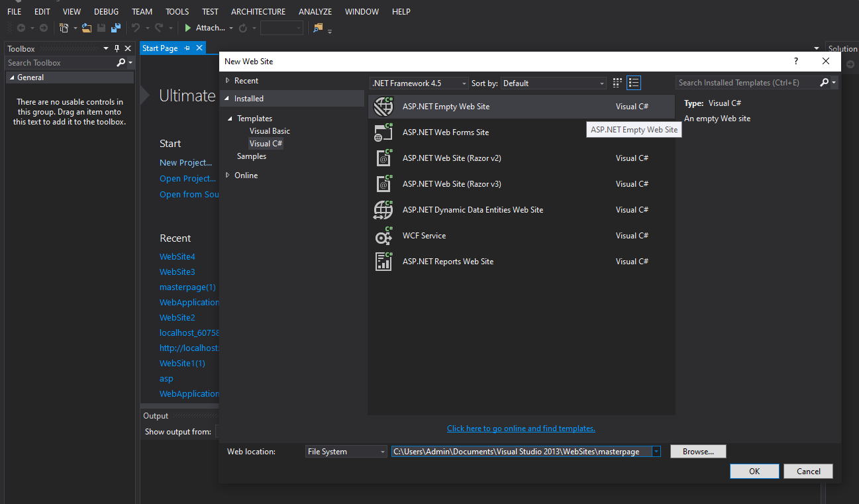Open the ARCHITECTURE menu
This screenshot has height=504, width=859.
pyautogui.click(x=258, y=11)
